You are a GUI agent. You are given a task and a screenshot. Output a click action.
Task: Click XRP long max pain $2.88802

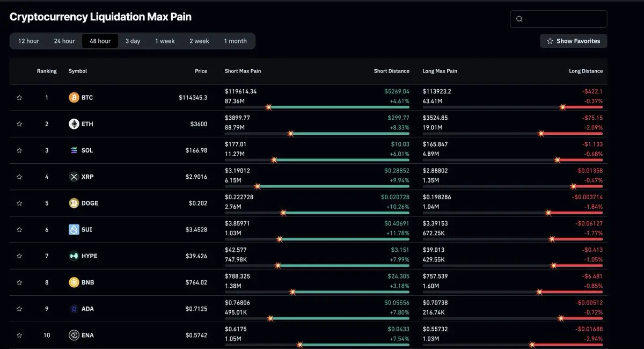[x=435, y=171]
